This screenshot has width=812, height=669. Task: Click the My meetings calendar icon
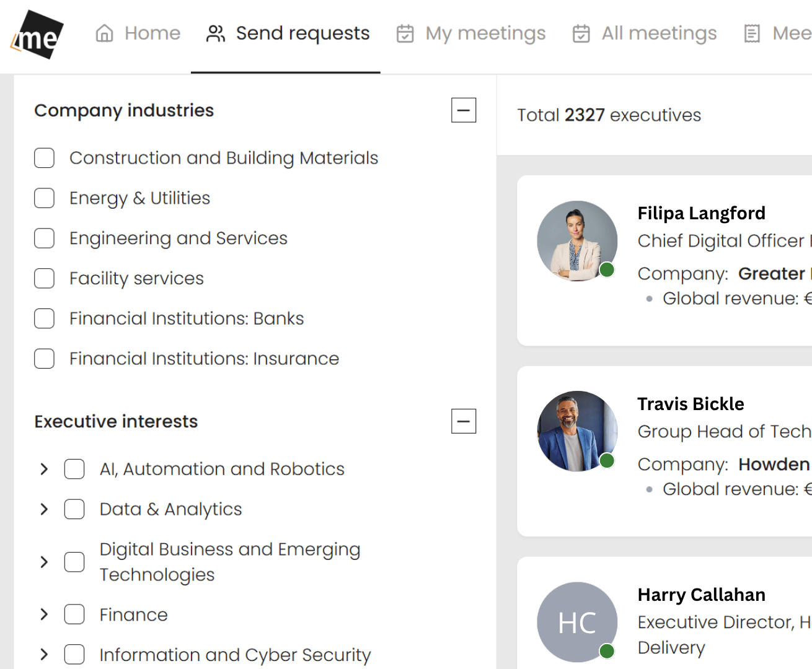pos(405,33)
